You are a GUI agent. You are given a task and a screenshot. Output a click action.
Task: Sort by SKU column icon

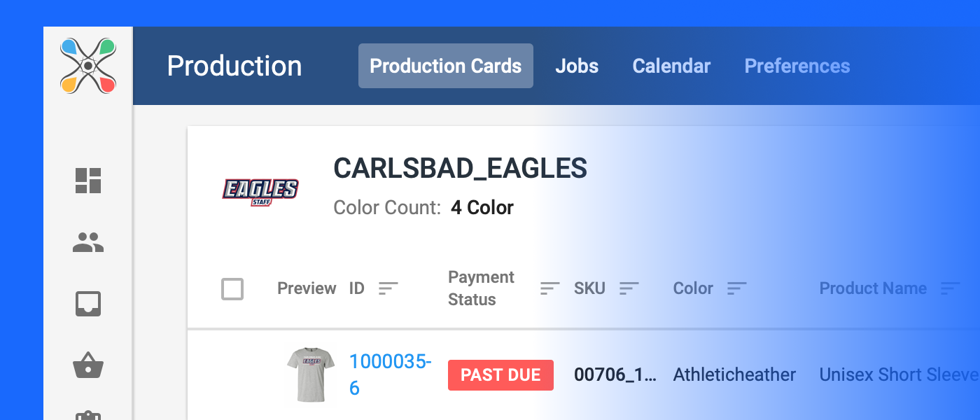point(630,288)
